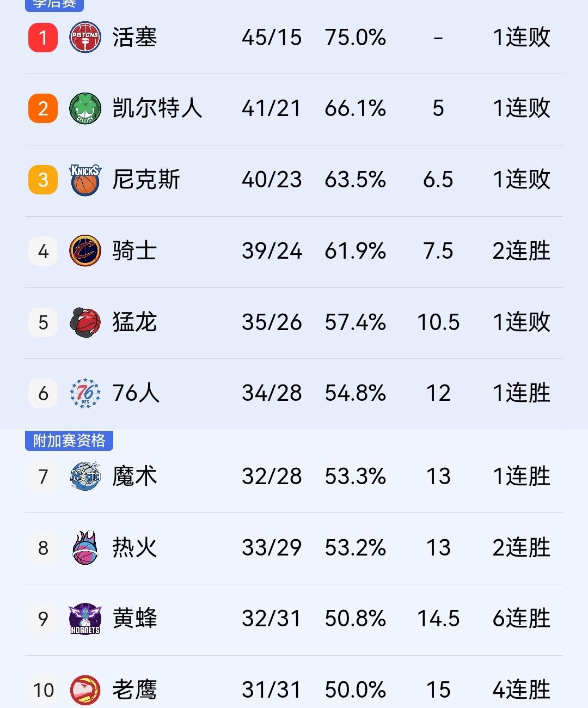The height and width of the screenshot is (708, 588).
Task: Click the Pistons team logo
Action: pos(84,37)
